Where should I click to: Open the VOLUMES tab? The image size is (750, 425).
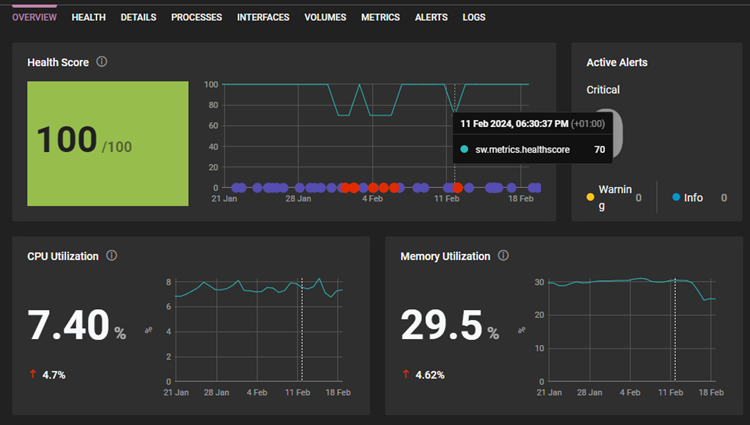(325, 17)
